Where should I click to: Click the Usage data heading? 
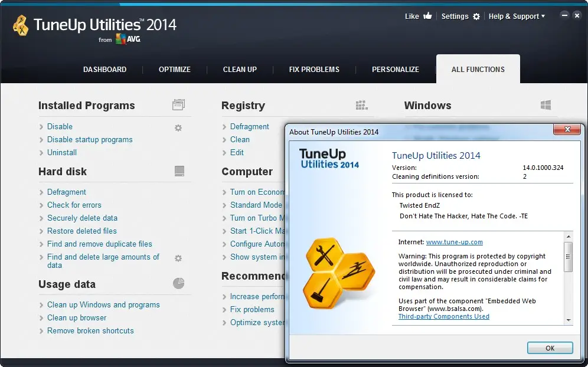[x=67, y=284]
